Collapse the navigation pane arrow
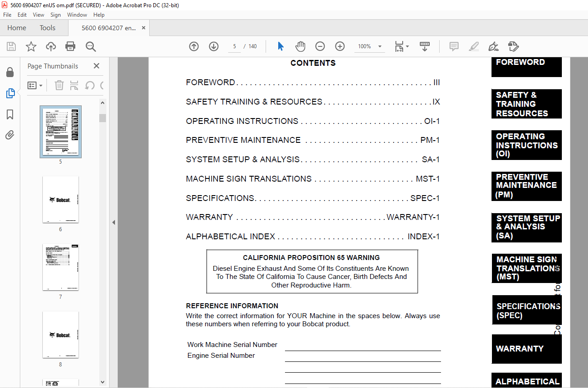 point(114,222)
